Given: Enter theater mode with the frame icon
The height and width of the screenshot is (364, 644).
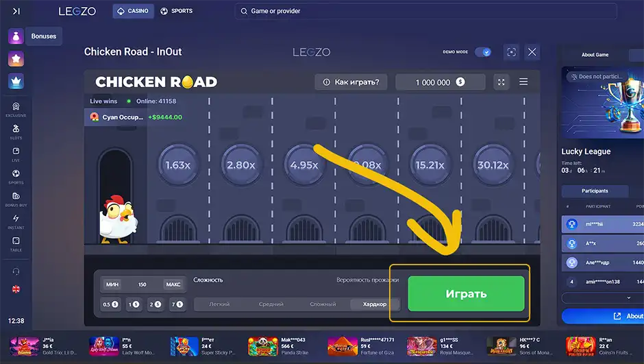Looking at the screenshot, I should pos(511,52).
